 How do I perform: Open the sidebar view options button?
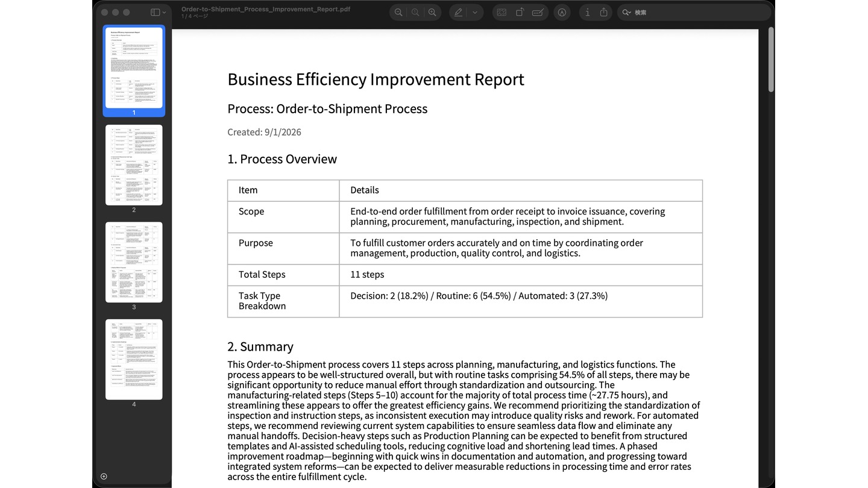click(155, 12)
